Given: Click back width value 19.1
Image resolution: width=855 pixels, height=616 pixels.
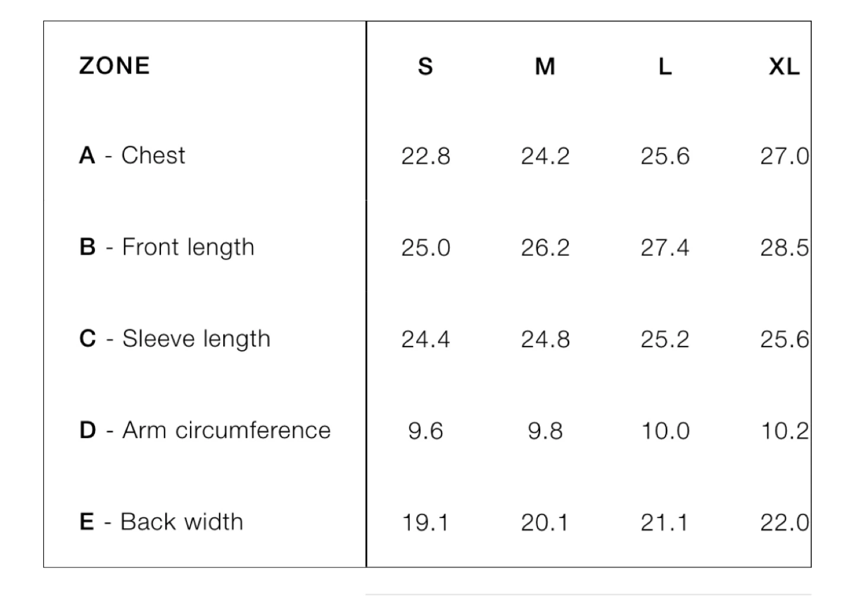Looking at the screenshot, I should (426, 523).
